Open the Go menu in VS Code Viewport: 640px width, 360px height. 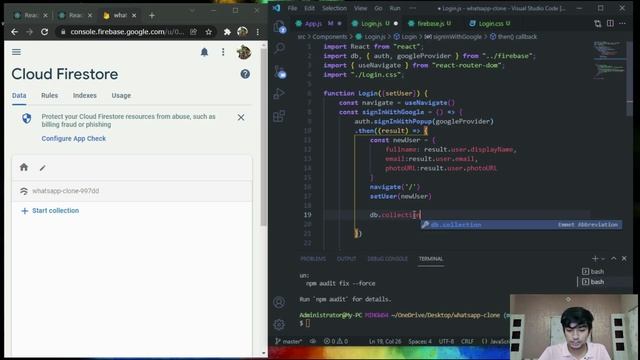(378, 9)
